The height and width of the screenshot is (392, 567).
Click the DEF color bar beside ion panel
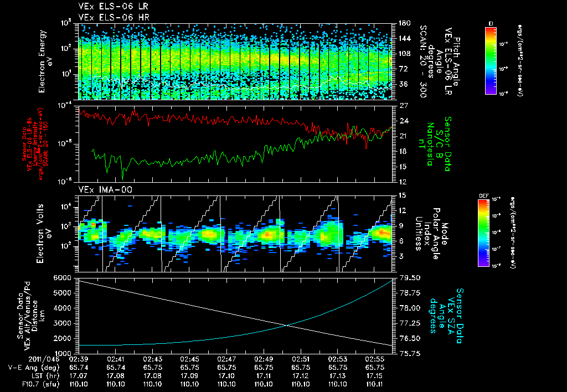484,233
